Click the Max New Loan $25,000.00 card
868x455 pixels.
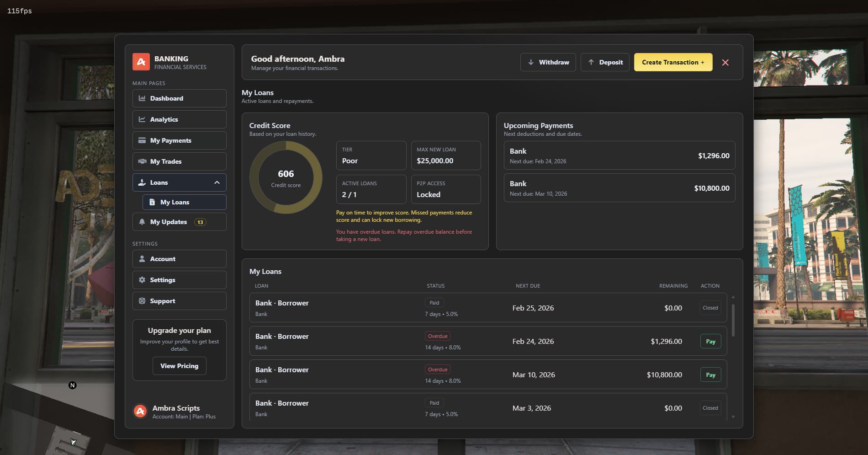446,155
